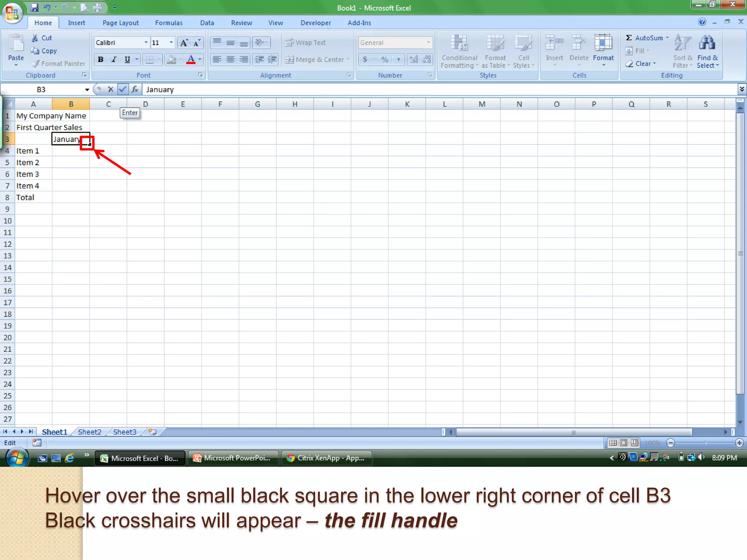747x560 pixels.
Task: Open Excel Help question mark
Action: pos(702,22)
